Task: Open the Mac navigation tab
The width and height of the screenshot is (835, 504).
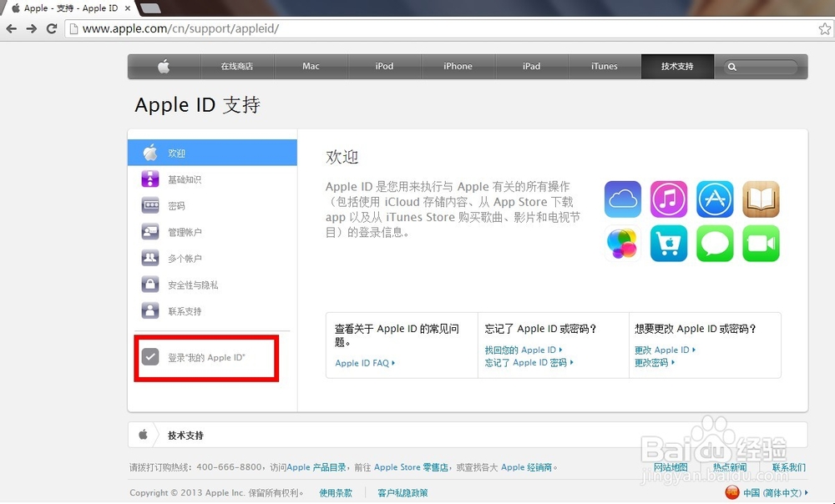Action: pos(311,67)
